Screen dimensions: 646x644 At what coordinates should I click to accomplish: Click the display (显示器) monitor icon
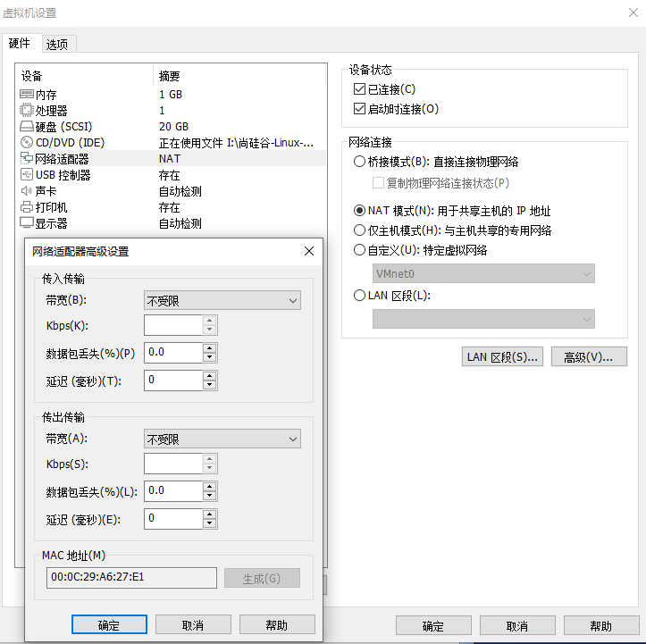pyautogui.click(x=27, y=222)
